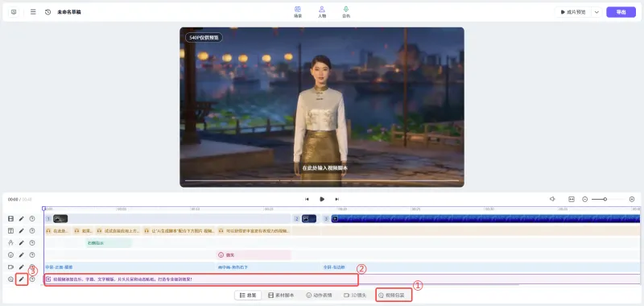
Task: Select the green action clip
Action: 109,243
